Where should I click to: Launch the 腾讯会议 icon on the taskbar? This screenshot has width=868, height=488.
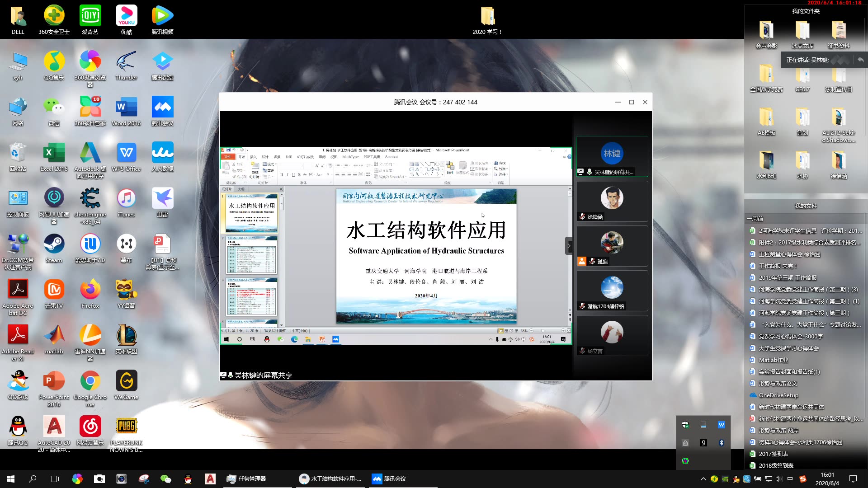[377, 479]
